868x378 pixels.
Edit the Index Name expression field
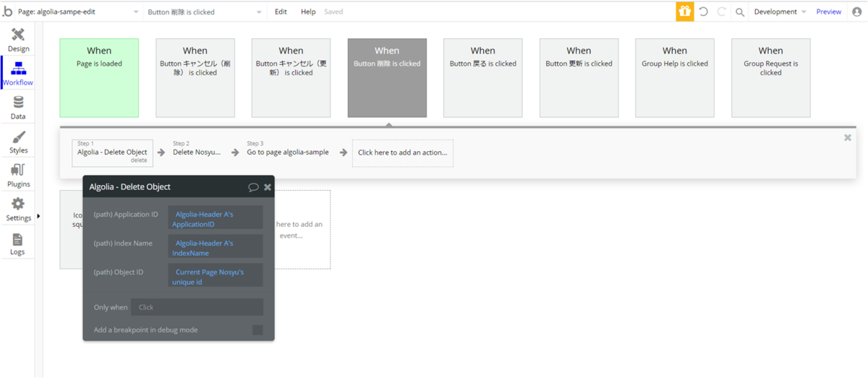click(216, 248)
